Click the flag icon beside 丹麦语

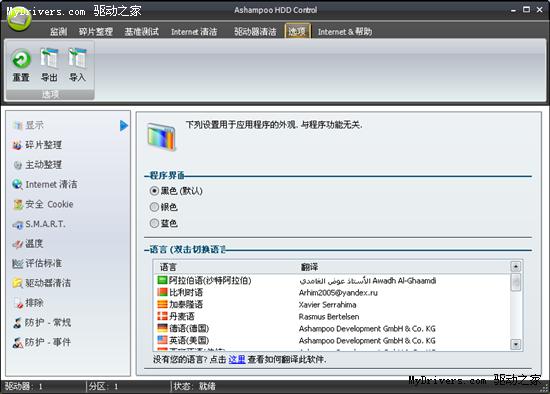pyautogui.click(x=162, y=316)
